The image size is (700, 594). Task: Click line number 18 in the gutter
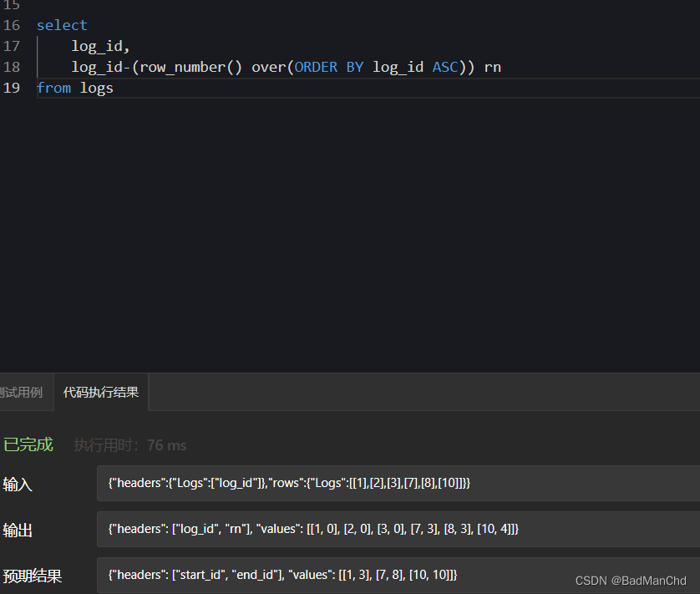click(12, 67)
